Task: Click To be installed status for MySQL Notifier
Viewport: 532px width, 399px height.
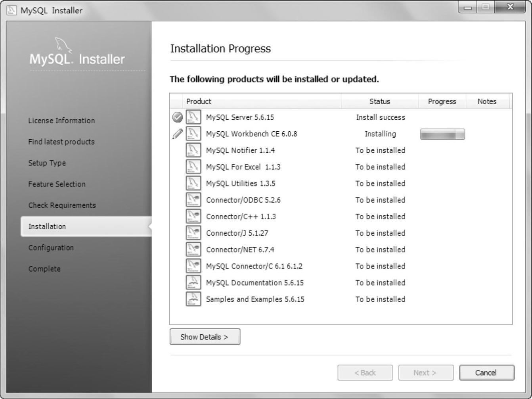Action: pos(380,150)
